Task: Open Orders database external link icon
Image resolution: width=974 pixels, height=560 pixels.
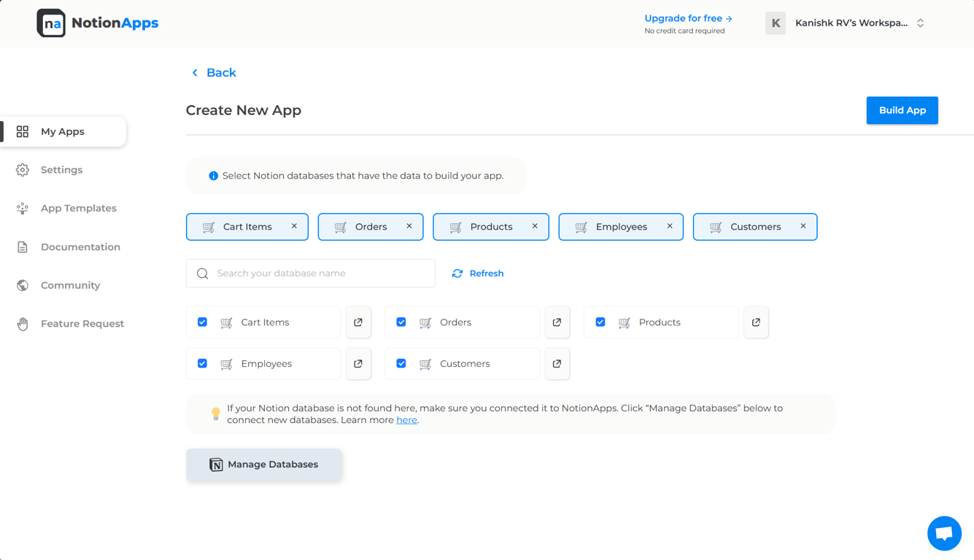Action: [557, 322]
